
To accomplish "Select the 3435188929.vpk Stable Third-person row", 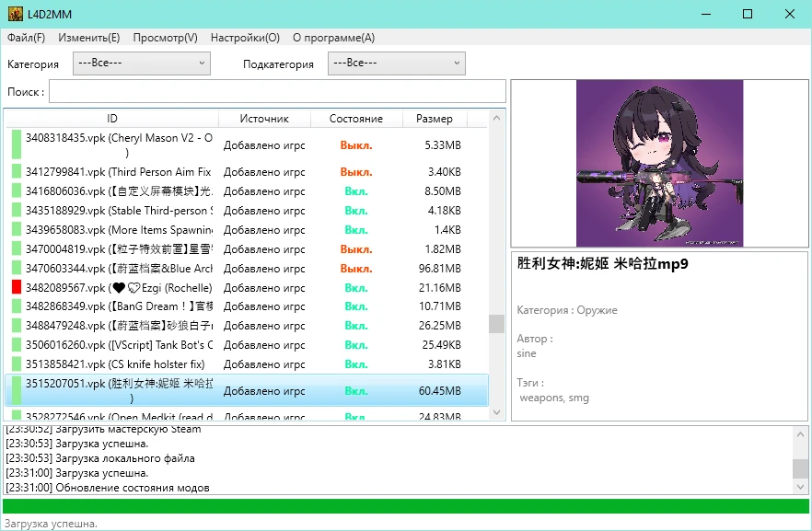I will [247, 210].
